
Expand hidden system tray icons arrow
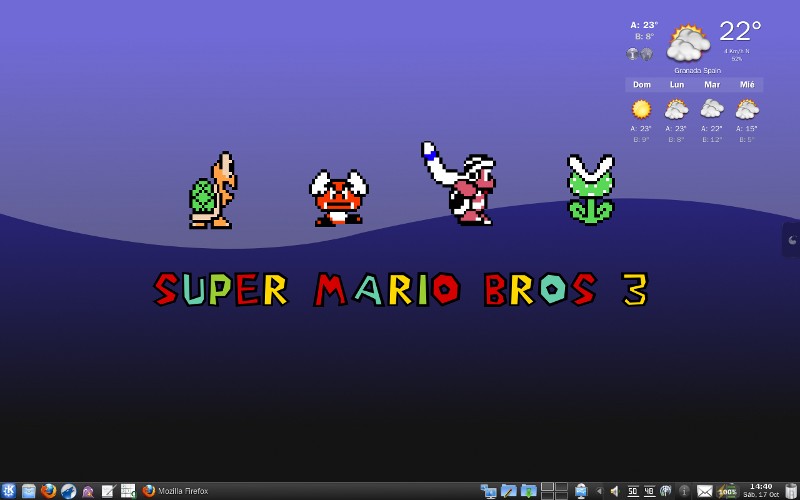pyautogui.click(x=599, y=491)
